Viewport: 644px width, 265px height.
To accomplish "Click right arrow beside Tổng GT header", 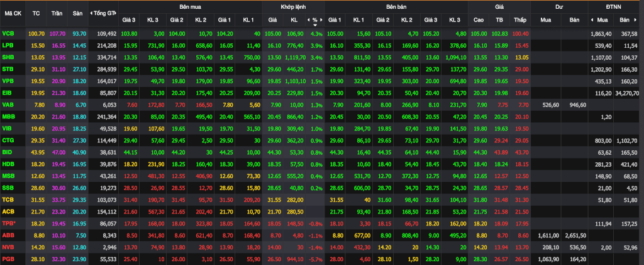I will (x=116, y=13).
